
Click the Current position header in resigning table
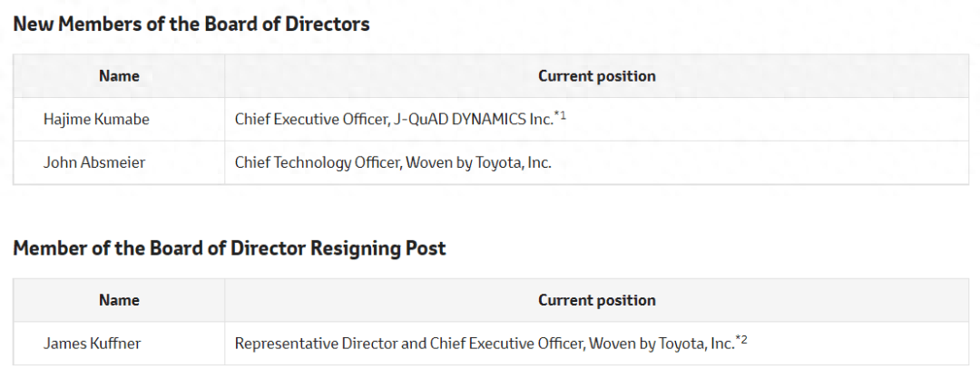click(x=597, y=300)
